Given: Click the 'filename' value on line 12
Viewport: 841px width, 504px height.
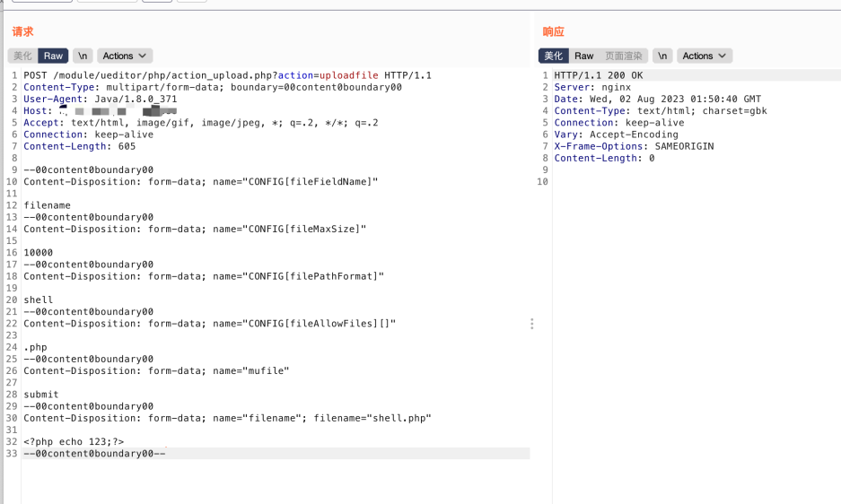Looking at the screenshot, I should (48, 205).
